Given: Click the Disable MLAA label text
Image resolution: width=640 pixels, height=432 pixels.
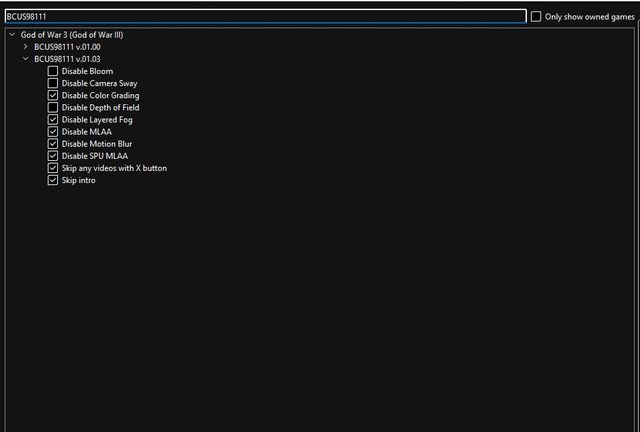Looking at the screenshot, I should 87,132.
